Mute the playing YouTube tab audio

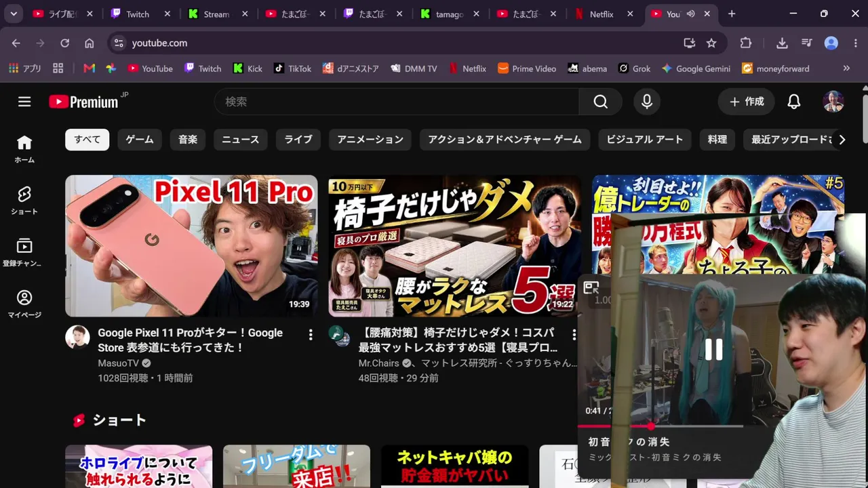(x=690, y=14)
